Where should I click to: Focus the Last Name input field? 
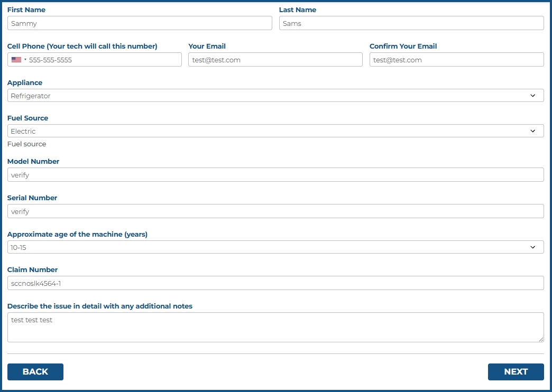coord(411,23)
